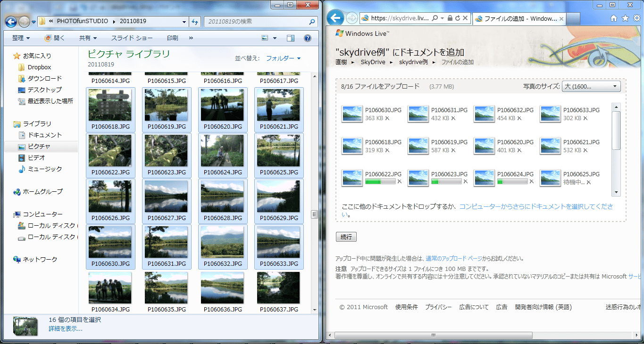Click the Back arrow in the browser
The width and height of the screenshot is (644, 344).
coord(335,17)
